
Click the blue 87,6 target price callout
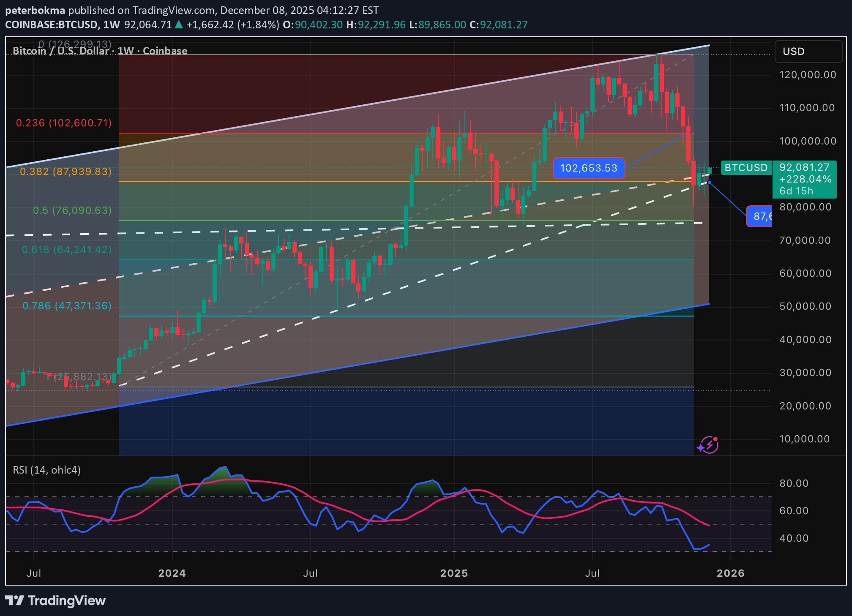point(759,216)
